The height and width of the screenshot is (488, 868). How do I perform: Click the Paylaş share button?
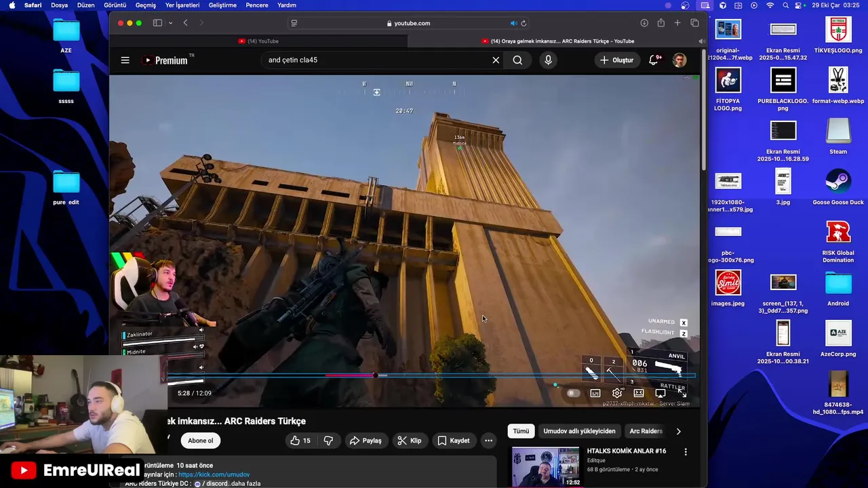[366, 441]
